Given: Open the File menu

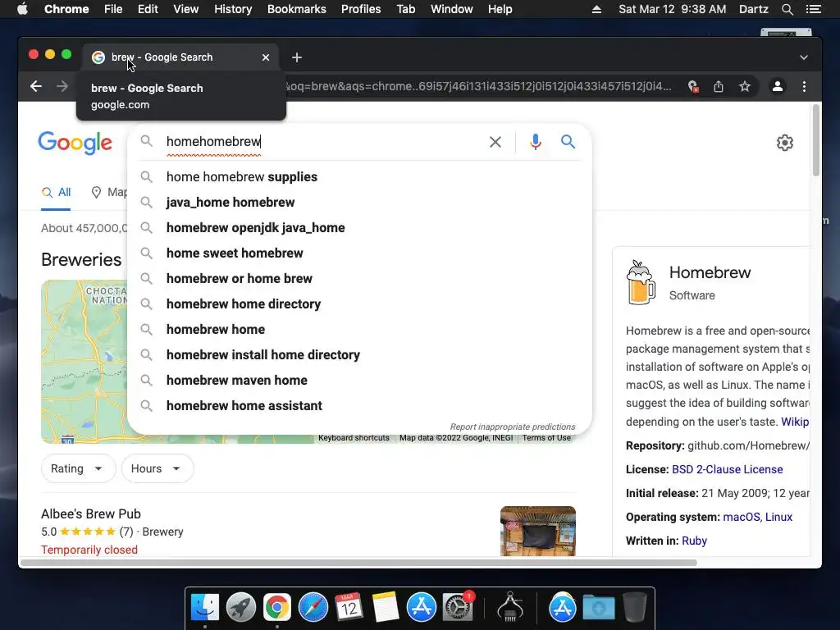Looking at the screenshot, I should pos(113,9).
